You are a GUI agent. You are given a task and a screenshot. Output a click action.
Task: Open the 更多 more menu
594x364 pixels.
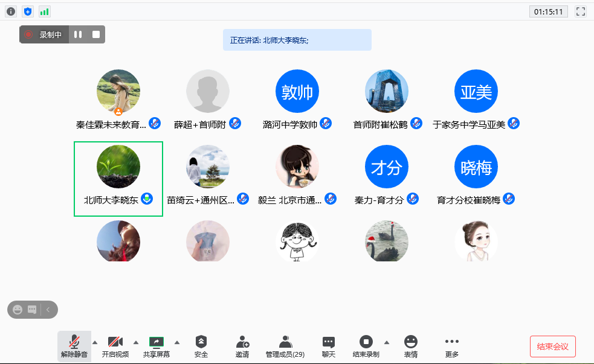tap(451, 346)
